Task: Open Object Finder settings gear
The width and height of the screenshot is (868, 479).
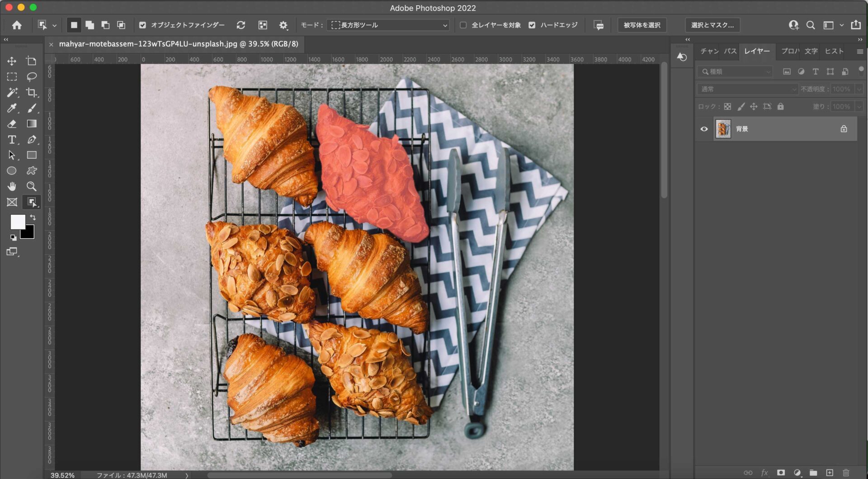Action: pyautogui.click(x=283, y=25)
